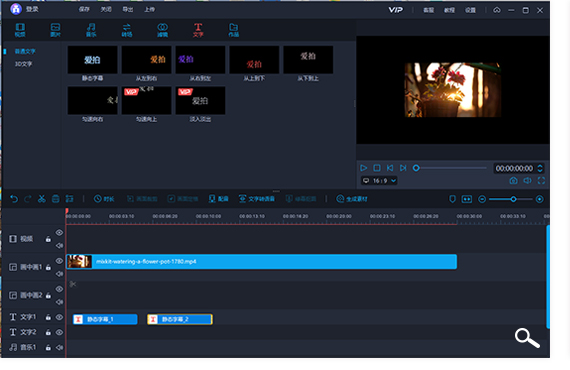Open the 音乐 music media tab
570x370 pixels.
point(91,30)
